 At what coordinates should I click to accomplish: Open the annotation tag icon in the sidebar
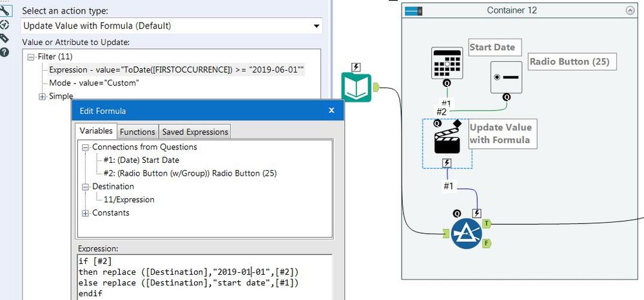point(5,38)
